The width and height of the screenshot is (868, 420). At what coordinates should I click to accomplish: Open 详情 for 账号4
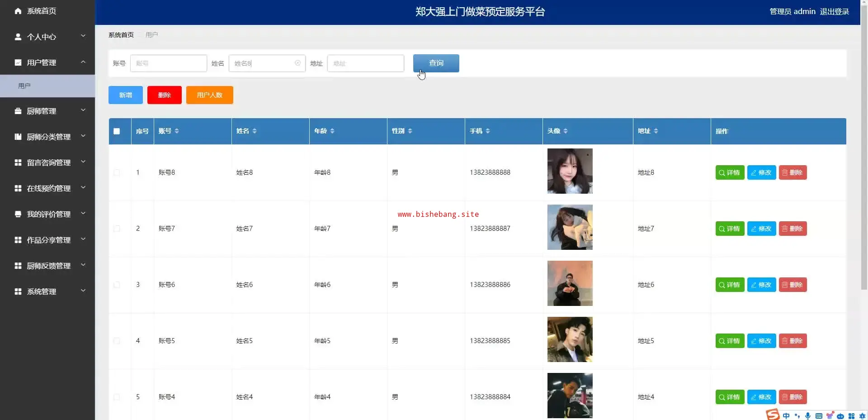(x=730, y=397)
